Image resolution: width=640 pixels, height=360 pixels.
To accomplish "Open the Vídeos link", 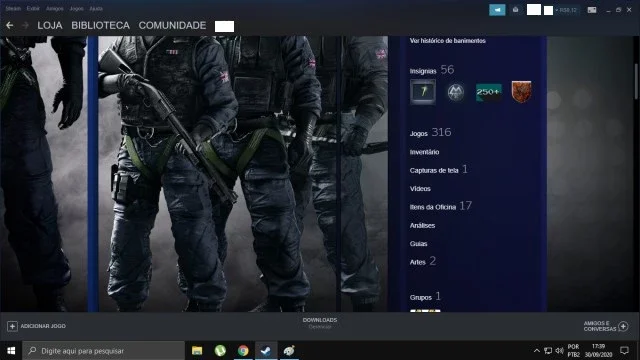I will click(420, 189).
